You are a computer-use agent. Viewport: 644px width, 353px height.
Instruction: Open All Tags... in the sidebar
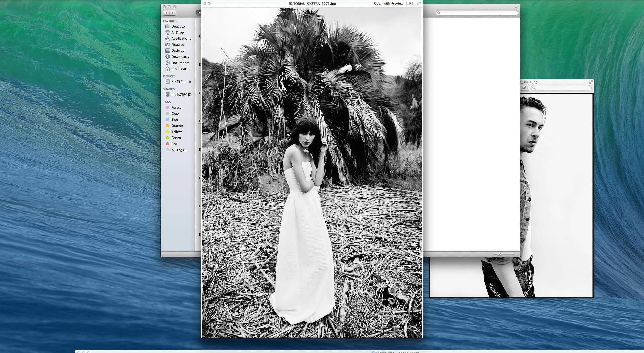coord(179,150)
